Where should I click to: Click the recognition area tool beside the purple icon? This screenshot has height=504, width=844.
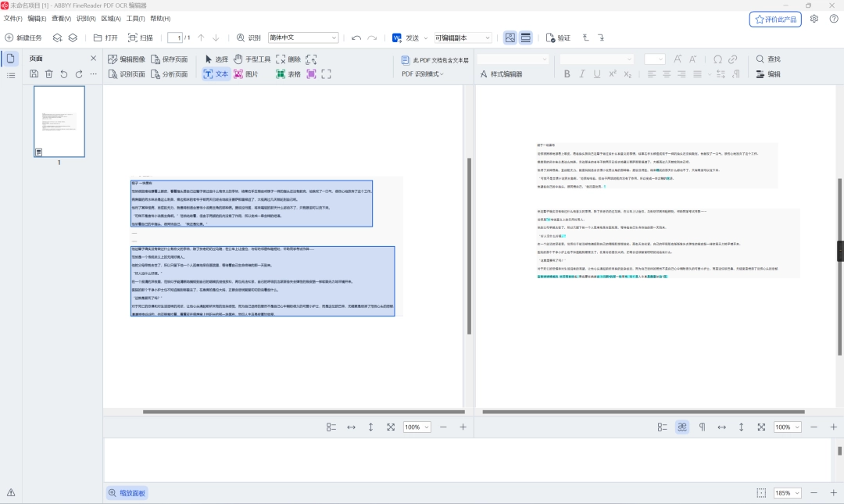[x=326, y=74]
